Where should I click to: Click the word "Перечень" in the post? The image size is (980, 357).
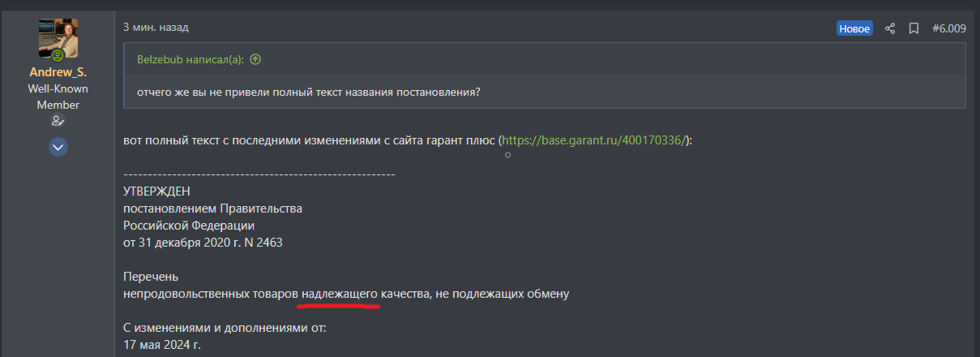[x=151, y=277]
